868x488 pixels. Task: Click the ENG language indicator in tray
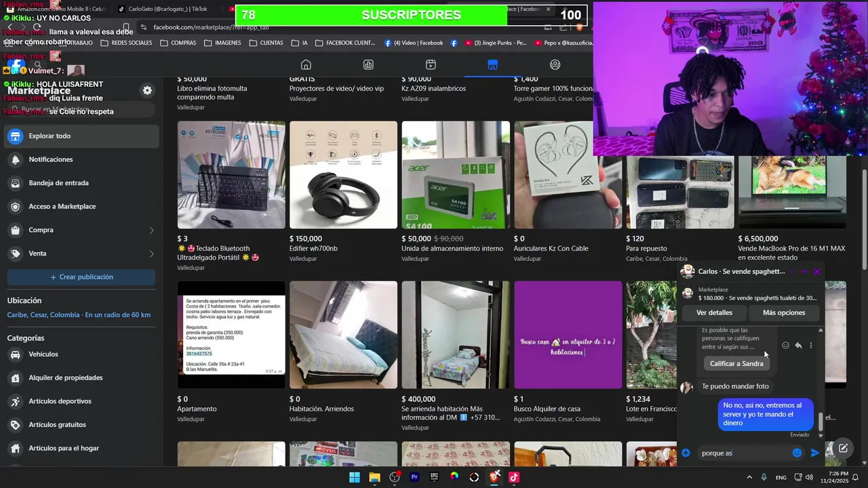[x=781, y=477]
